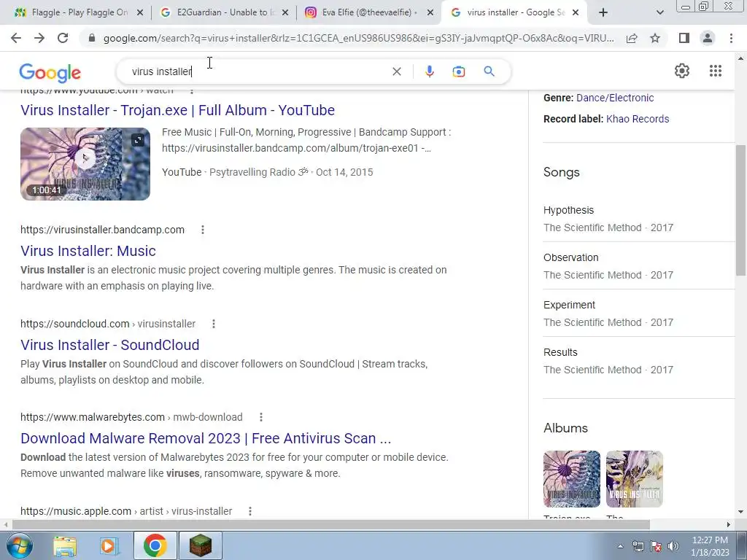Go to the Google homepage logo
The image size is (747, 560).
50,73
